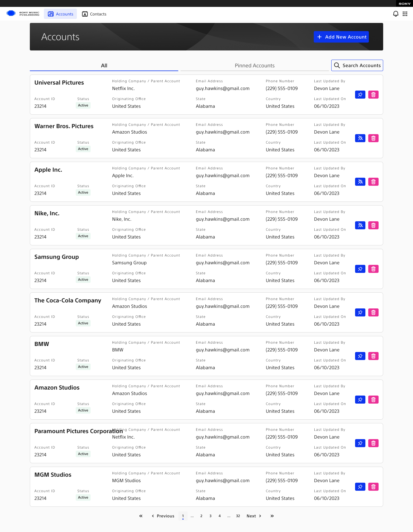Jump to the last page of results
Viewport: 413px width, 532px height.
pyautogui.click(x=272, y=516)
